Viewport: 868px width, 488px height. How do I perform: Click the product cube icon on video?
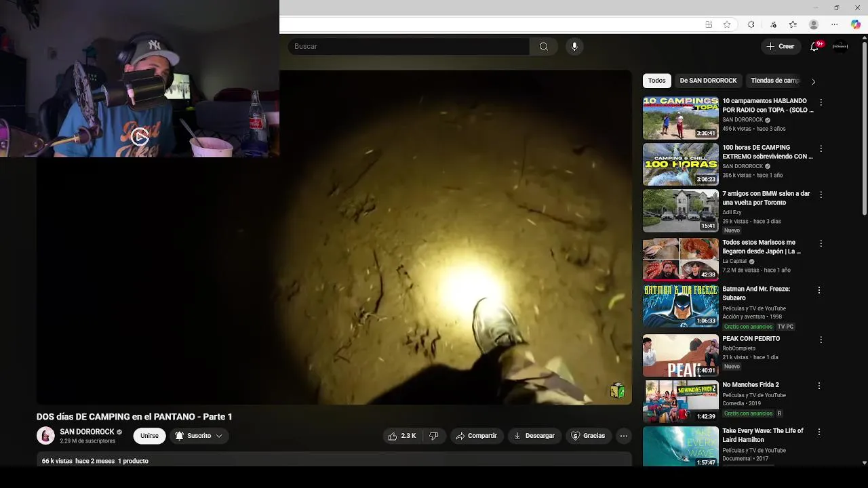(617, 390)
